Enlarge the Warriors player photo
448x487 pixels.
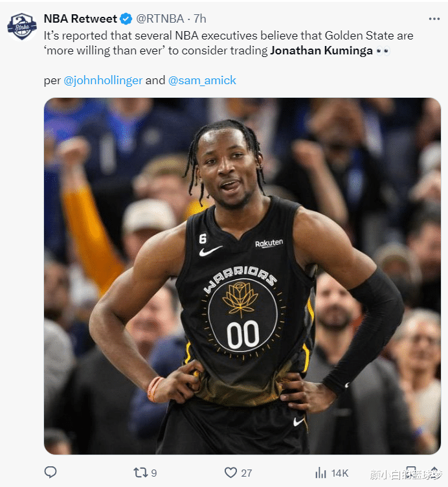[x=242, y=276]
